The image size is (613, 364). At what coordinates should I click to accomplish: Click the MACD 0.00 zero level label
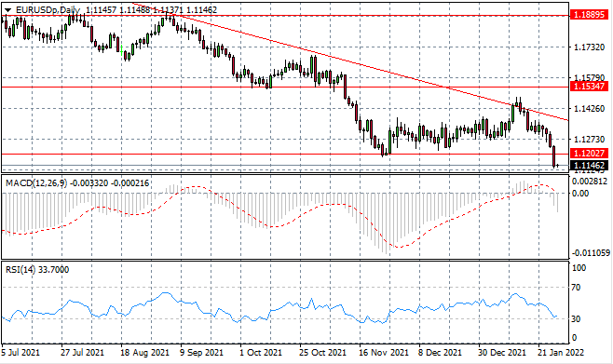tap(580, 194)
